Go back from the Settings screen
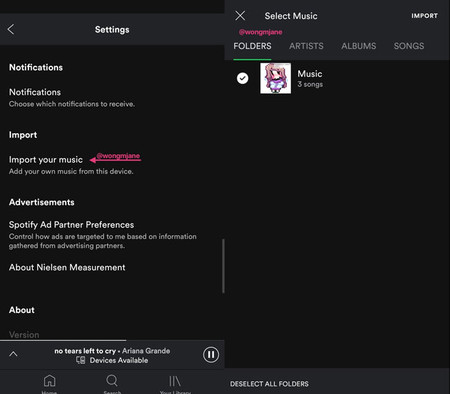This screenshot has height=394, width=450. tap(11, 29)
